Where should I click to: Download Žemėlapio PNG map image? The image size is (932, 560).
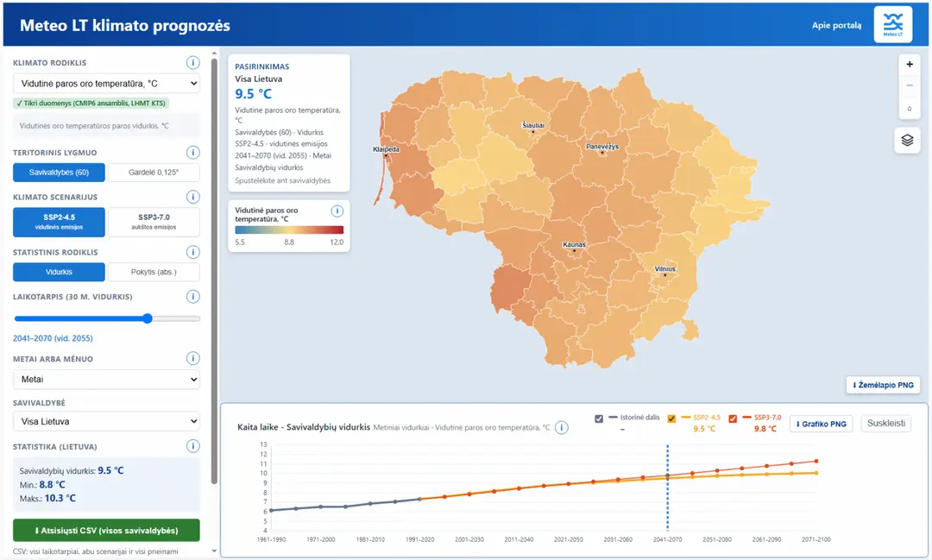[x=883, y=385]
